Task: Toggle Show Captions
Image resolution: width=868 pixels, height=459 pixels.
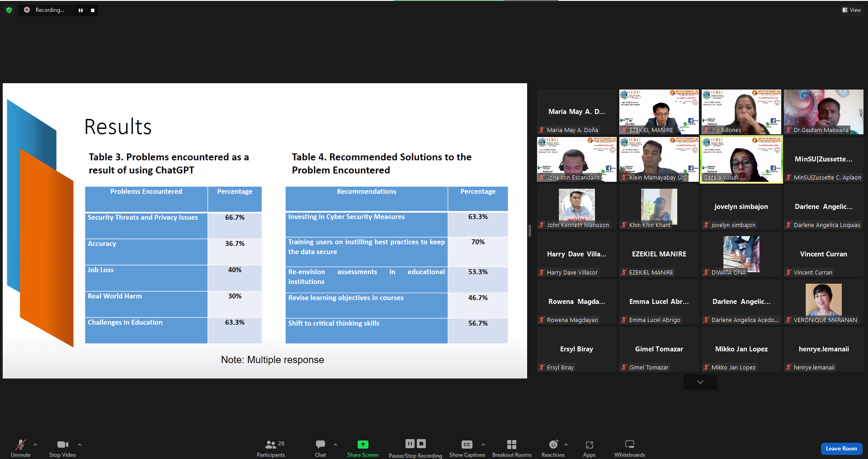Action: click(467, 448)
